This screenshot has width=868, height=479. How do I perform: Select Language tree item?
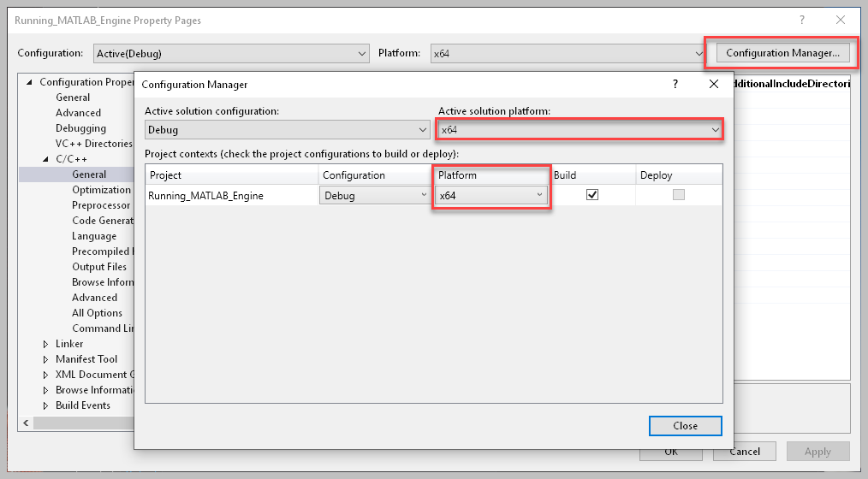pyautogui.click(x=94, y=236)
